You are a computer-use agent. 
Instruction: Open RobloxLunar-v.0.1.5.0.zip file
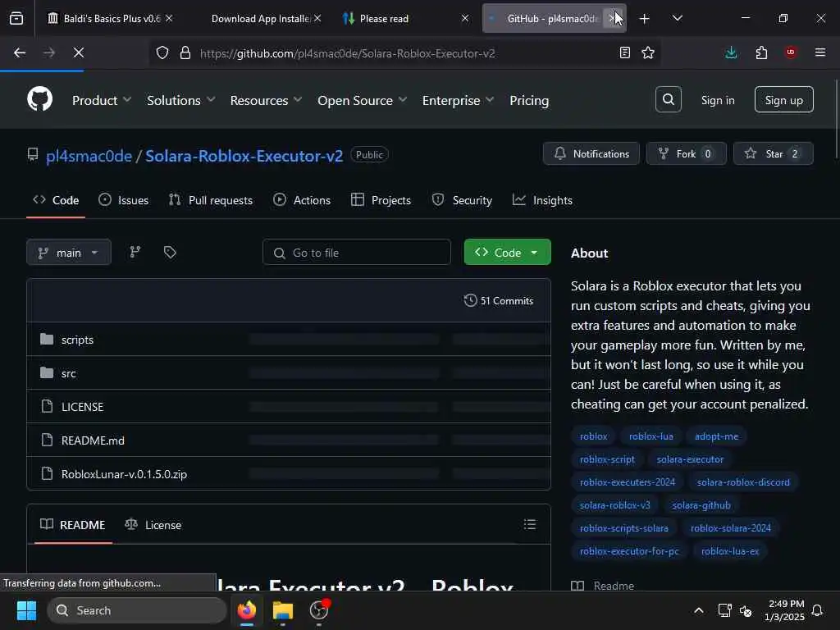point(124,474)
